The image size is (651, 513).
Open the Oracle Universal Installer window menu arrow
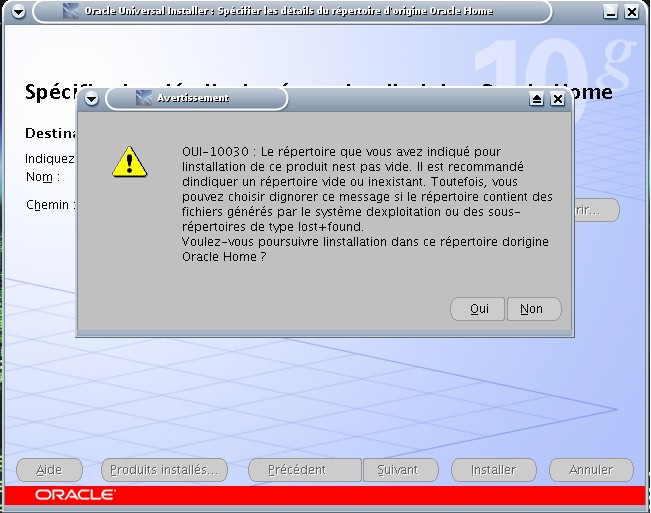coord(18,12)
